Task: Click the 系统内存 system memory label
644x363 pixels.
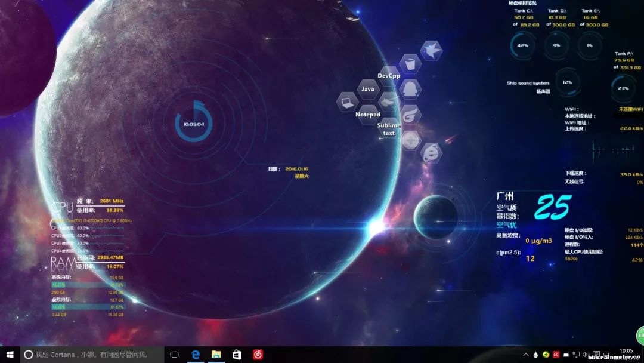Action: point(61,278)
